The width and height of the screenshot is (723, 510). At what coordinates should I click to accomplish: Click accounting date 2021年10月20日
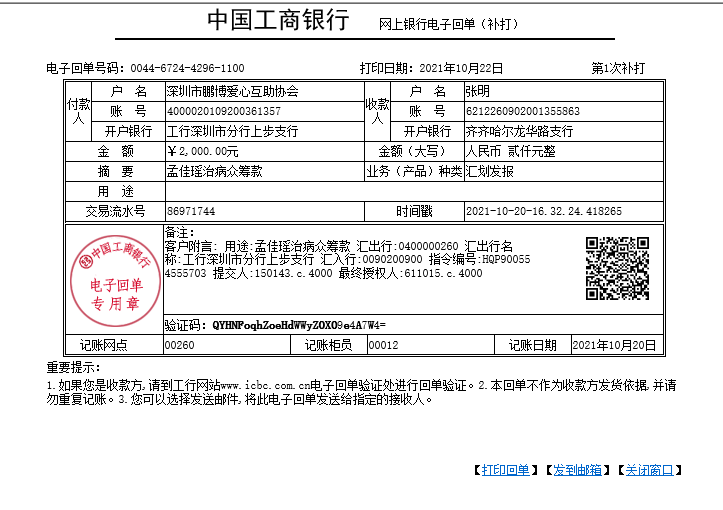(614, 345)
